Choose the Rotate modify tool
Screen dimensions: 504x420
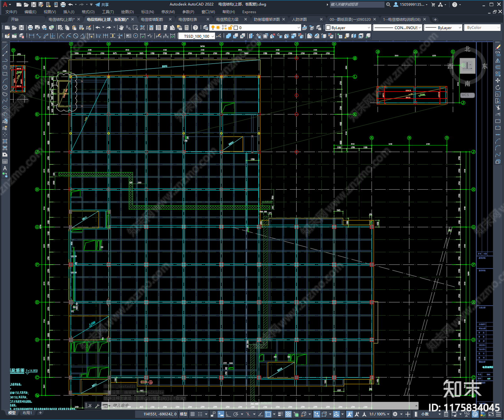[498, 87]
